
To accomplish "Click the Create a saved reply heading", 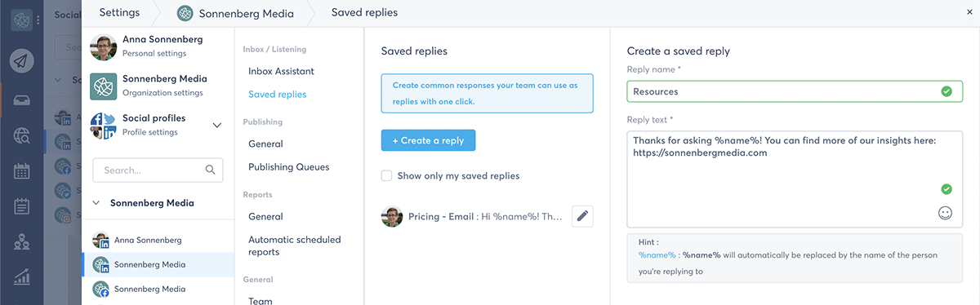I will pyautogui.click(x=679, y=51).
